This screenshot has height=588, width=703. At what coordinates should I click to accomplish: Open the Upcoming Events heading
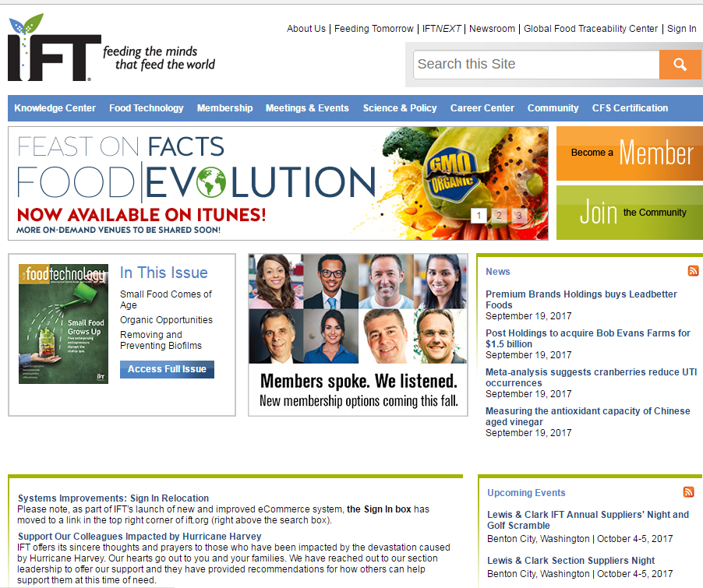(x=526, y=492)
